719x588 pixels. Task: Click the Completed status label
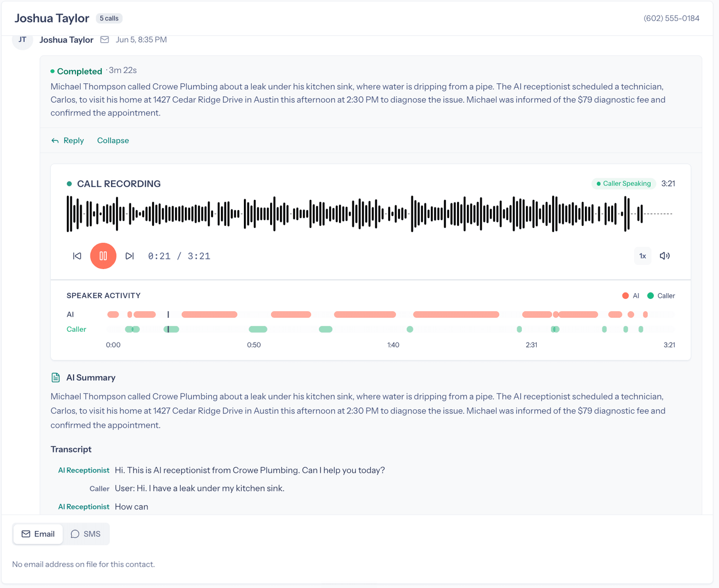point(76,71)
